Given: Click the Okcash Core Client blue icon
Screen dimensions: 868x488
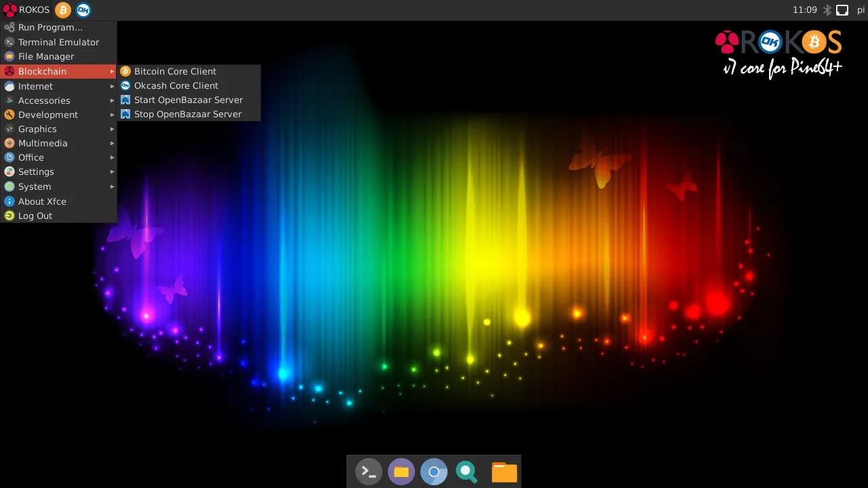Looking at the screenshot, I should click(125, 85).
